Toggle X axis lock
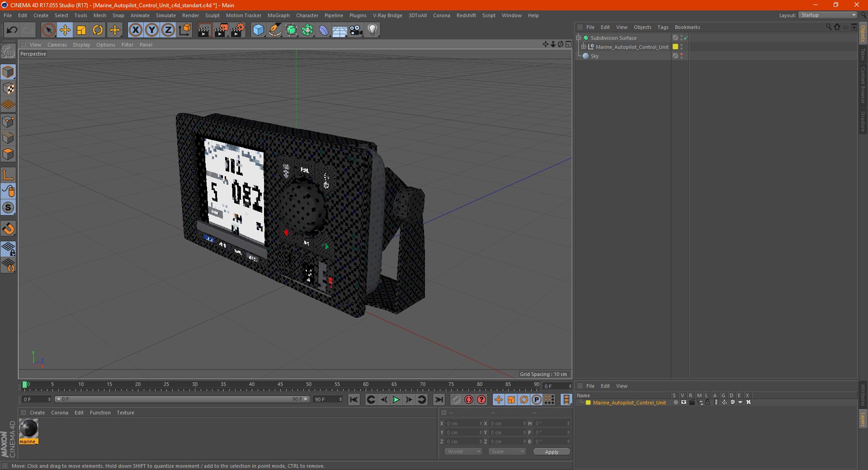Viewport: 868px width, 470px height. (136, 30)
